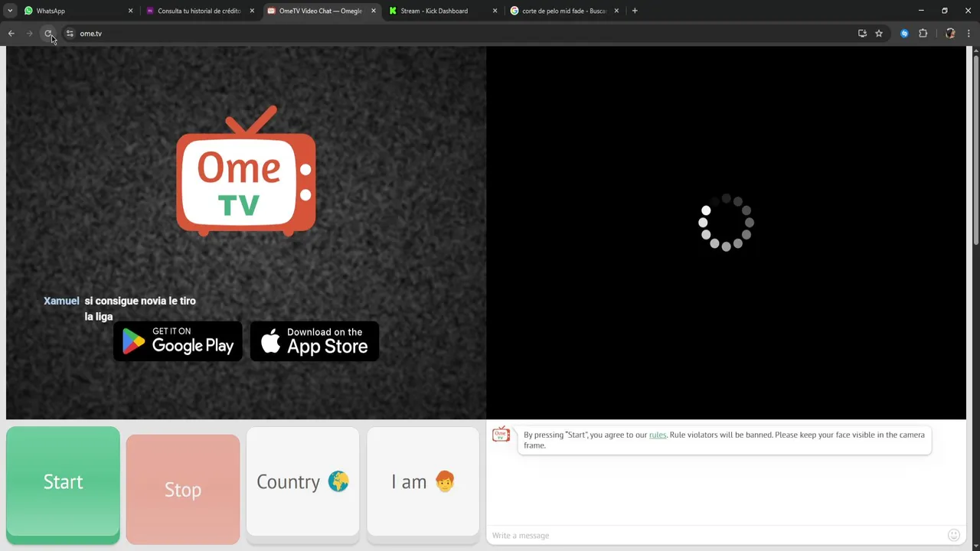Switch to corte de pelo mid fade tab

563,11
